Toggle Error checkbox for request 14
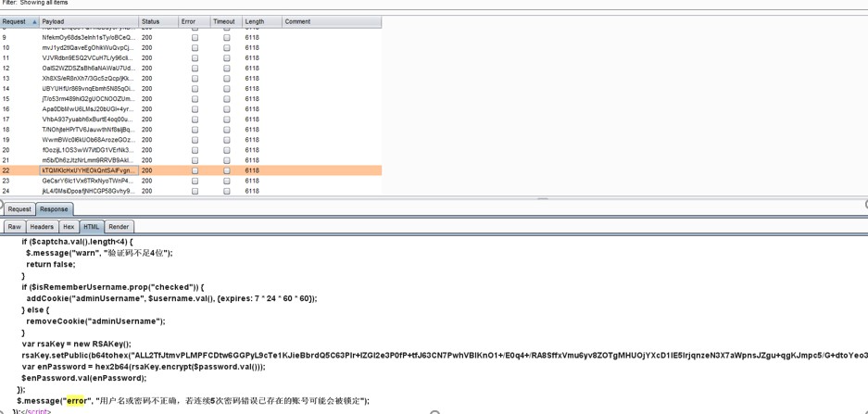The height and width of the screenshot is (414, 868). (195, 89)
